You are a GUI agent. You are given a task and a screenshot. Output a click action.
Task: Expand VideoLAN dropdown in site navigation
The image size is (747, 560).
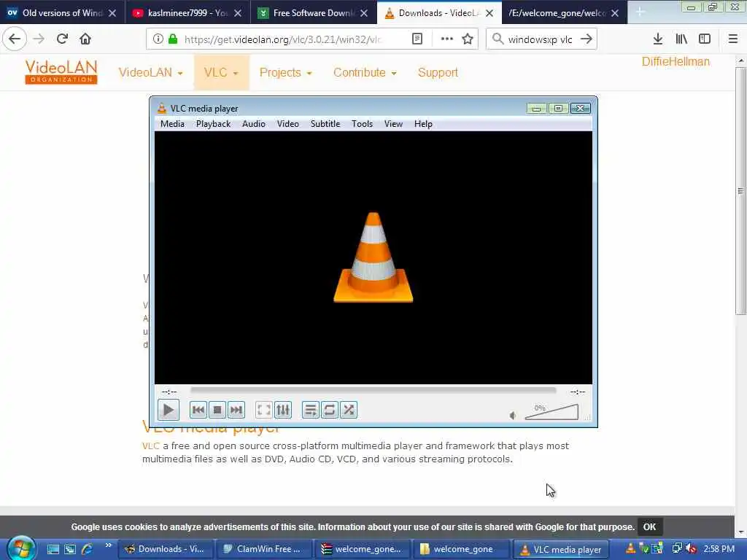[x=150, y=72]
